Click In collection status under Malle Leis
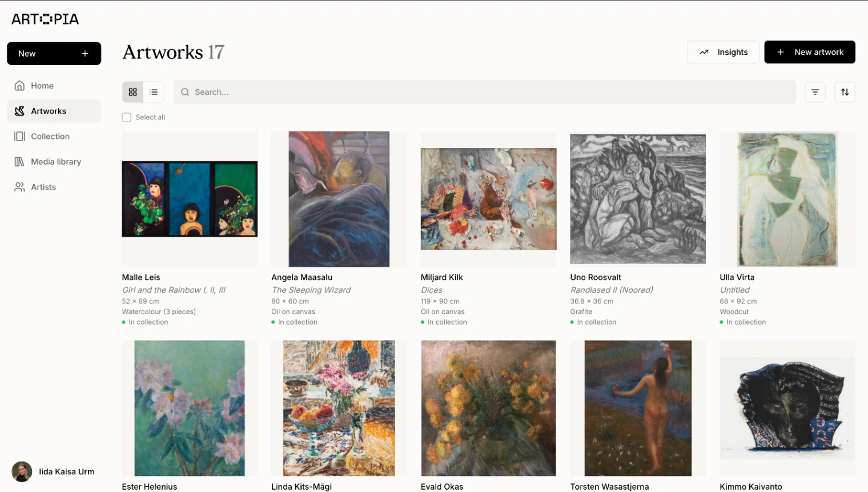 (145, 322)
